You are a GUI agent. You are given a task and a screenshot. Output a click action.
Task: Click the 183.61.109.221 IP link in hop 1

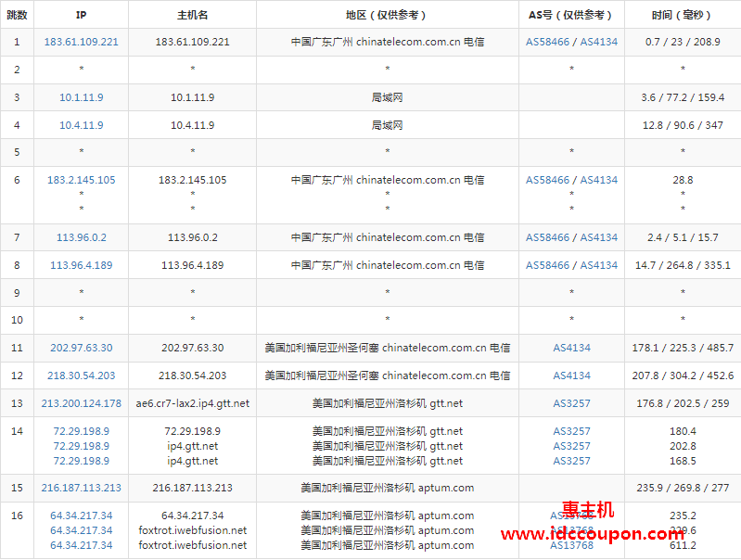coord(82,43)
